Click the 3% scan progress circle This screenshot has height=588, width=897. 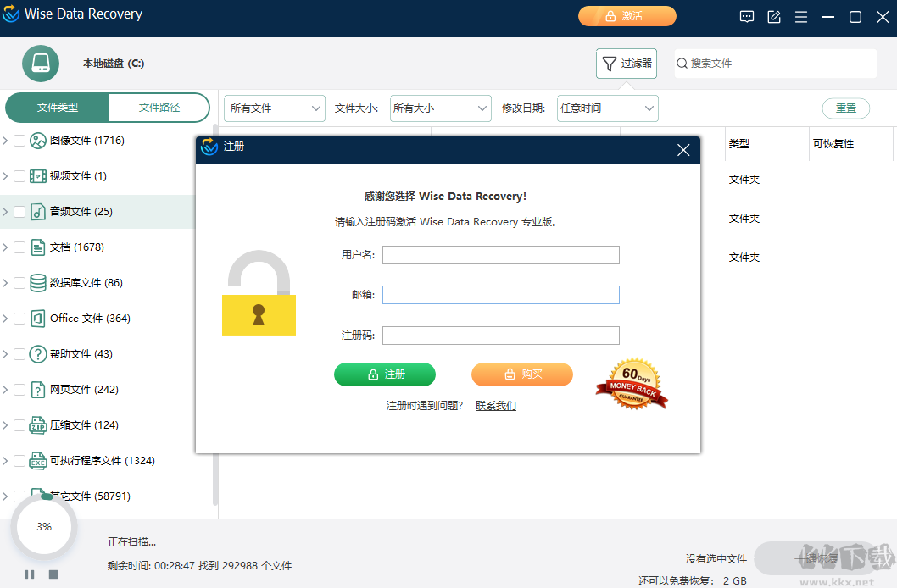[x=43, y=526]
